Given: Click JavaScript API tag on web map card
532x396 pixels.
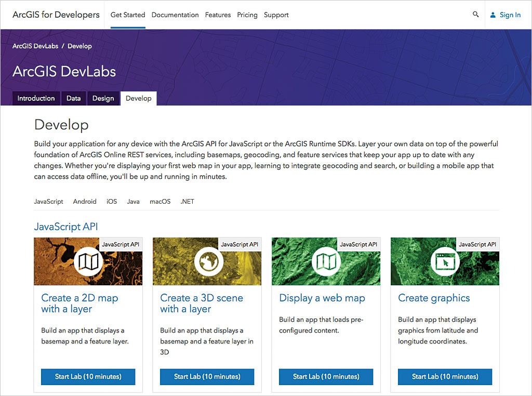Looking at the screenshot, I should (x=358, y=244).
